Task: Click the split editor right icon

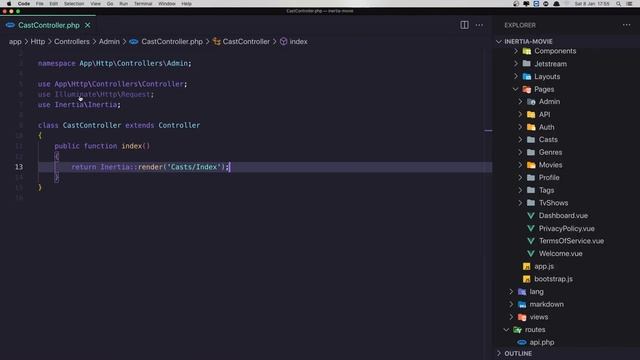Action: (464, 25)
